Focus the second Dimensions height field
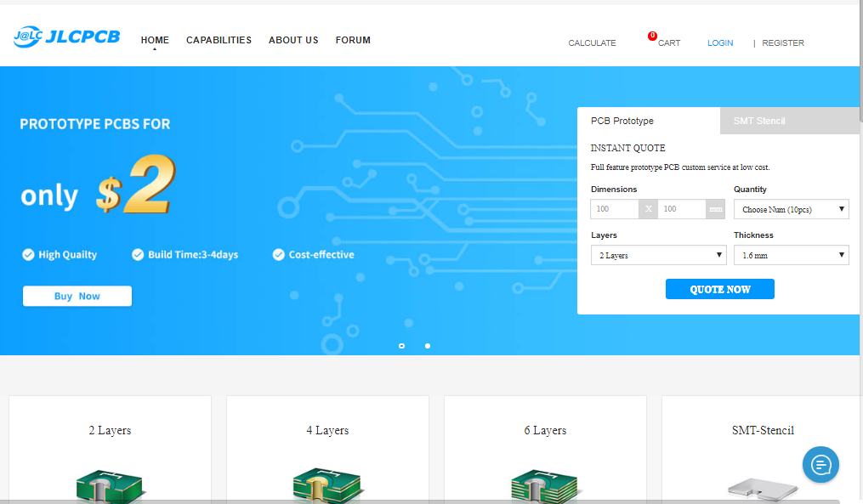Screen dimensions: 863x504 tap(681, 209)
